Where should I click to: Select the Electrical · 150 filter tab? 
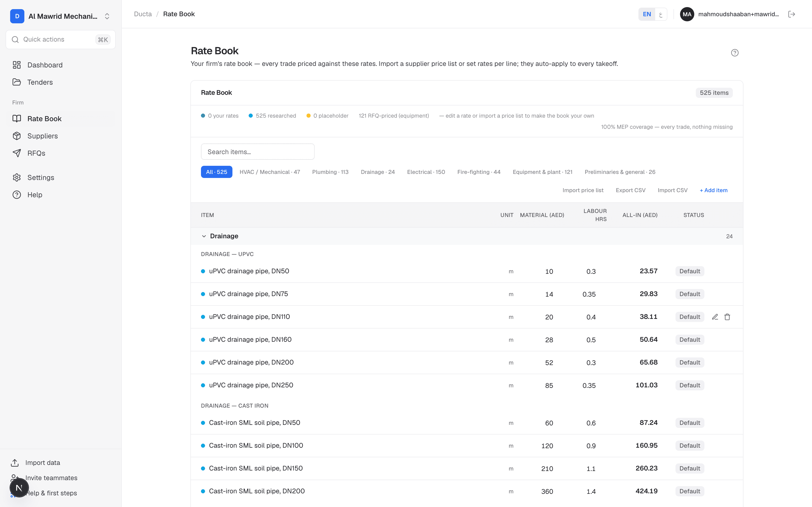(x=426, y=172)
